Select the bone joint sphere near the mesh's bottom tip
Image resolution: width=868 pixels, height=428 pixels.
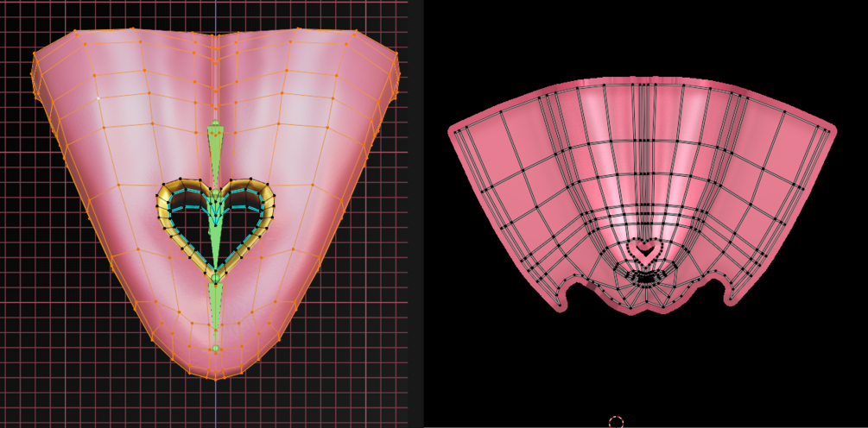(216, 349)
